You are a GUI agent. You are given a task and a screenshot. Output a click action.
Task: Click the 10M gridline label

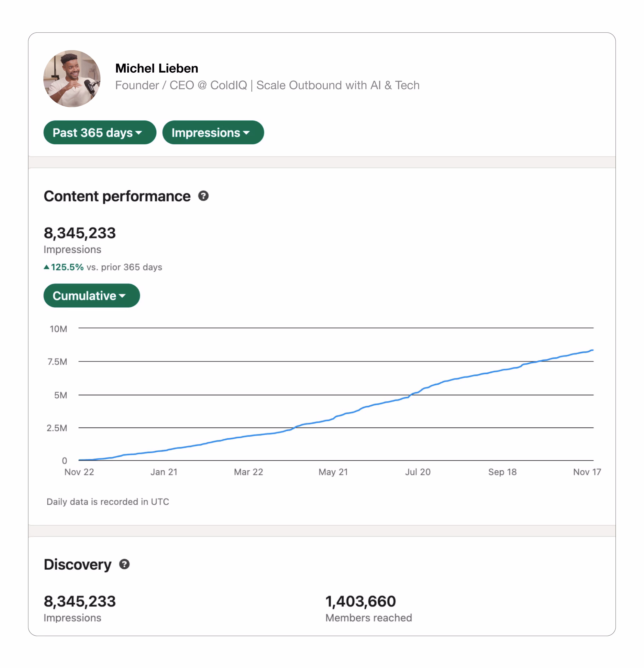58,329
